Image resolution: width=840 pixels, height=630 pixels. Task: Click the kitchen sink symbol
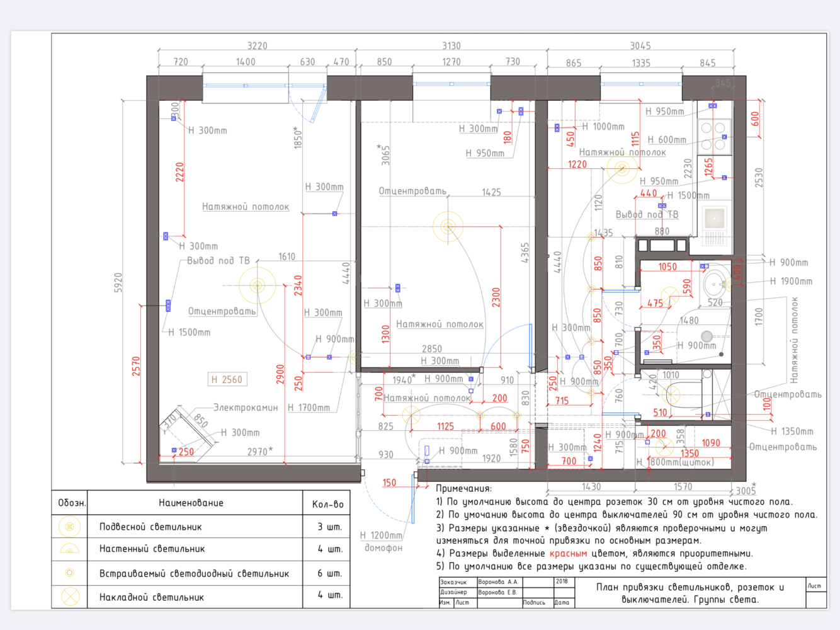[715, 224]
